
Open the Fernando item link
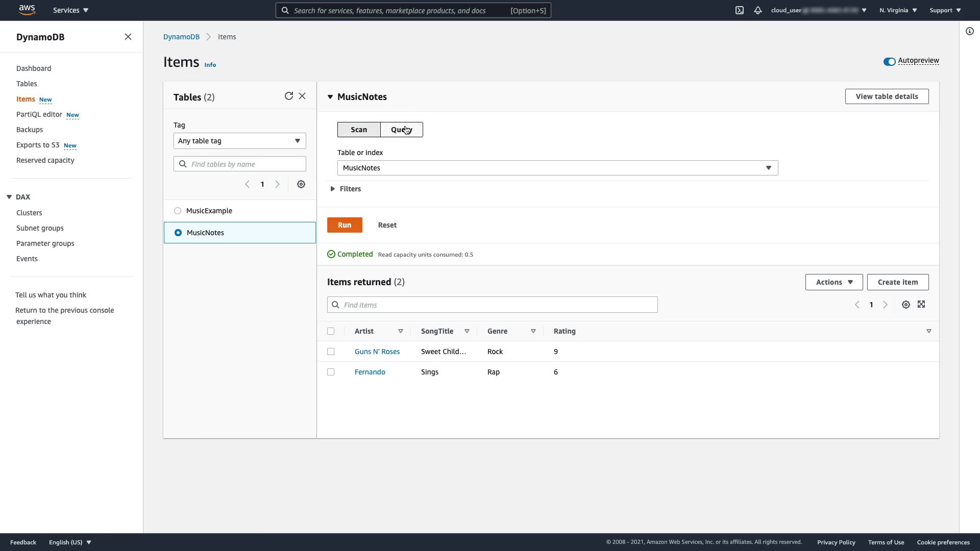point(370,372)
